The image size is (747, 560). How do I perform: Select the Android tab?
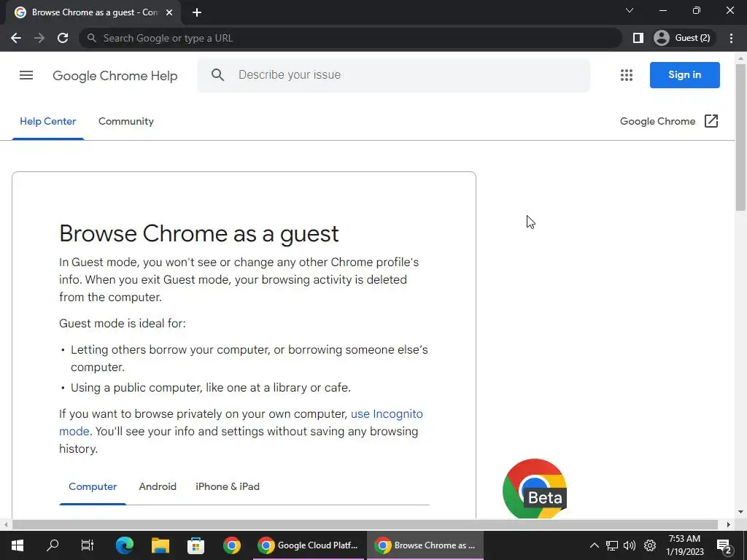pyautogui.click(x=158, y=486)
